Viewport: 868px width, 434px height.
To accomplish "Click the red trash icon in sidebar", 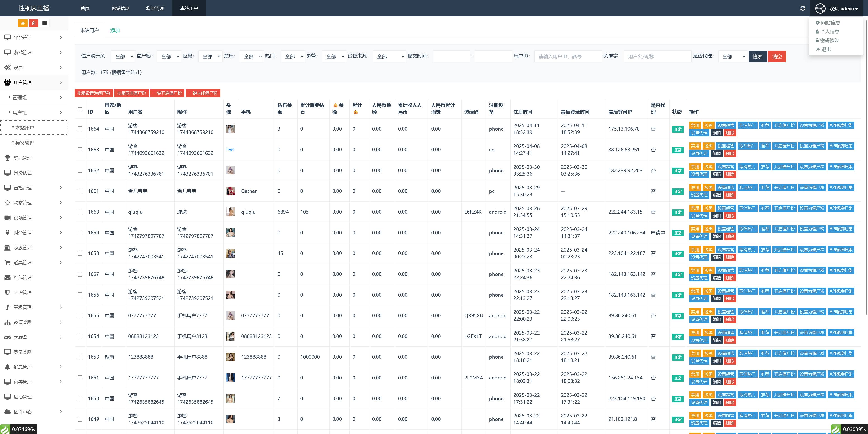I will point(33,23).
